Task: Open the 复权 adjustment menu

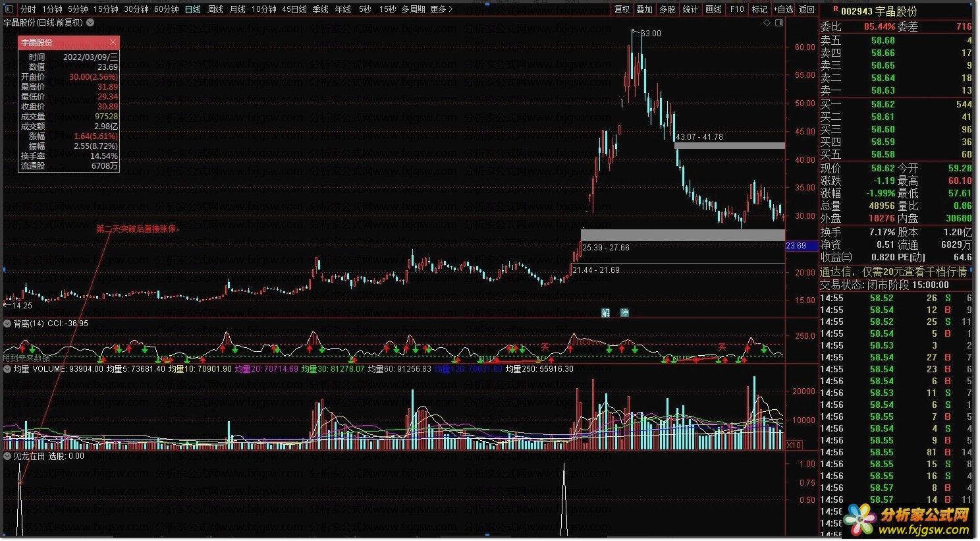Action: click(622, 9)
